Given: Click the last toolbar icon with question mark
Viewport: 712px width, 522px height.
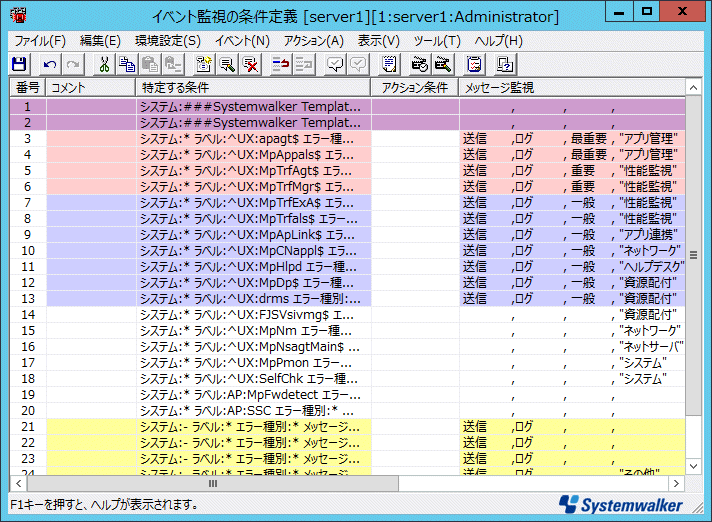Looking at the screenshot, I should pyautogui.click(x=505, y=64).
